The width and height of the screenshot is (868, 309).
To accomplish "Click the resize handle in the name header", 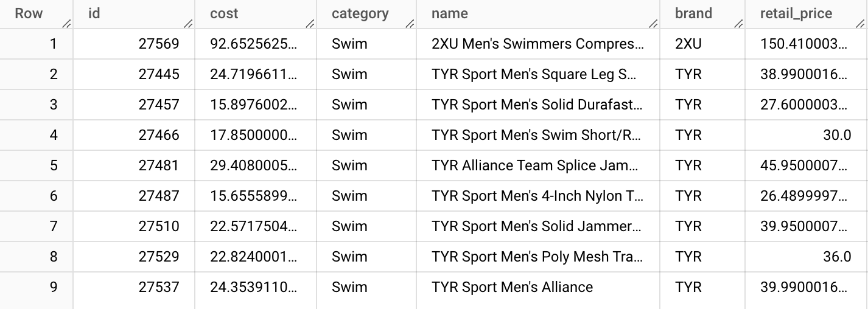I will pos(653,24).
